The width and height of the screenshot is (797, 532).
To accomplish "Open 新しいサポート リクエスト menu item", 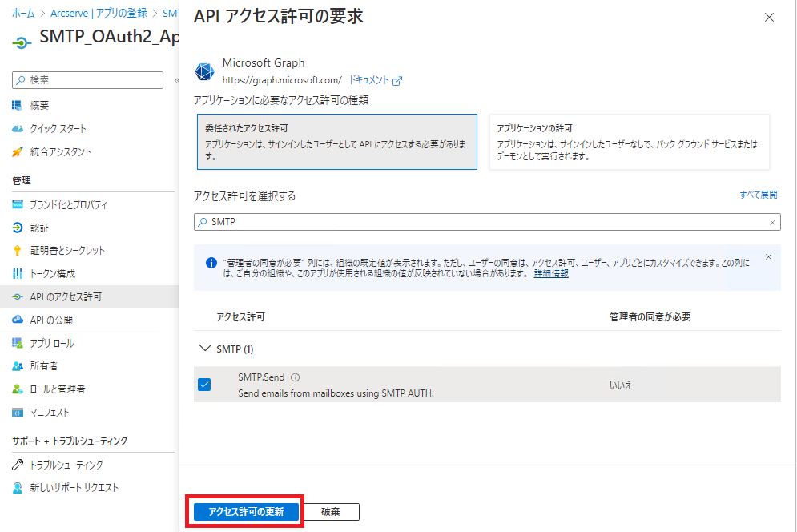I will (x=74, y=488).
